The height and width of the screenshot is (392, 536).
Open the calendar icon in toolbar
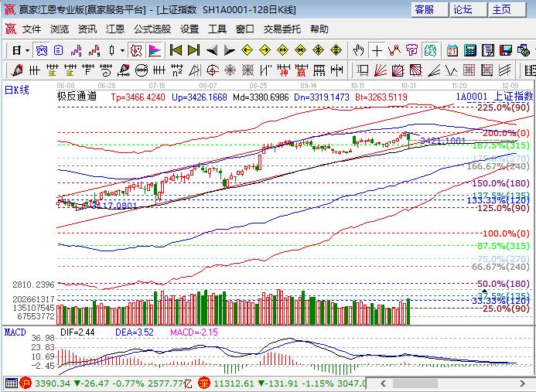pyautogui.click(x=452, y=50)
